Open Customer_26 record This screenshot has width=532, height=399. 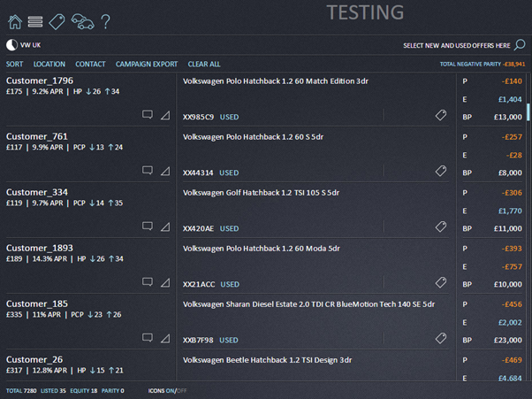tap(34, 359)
